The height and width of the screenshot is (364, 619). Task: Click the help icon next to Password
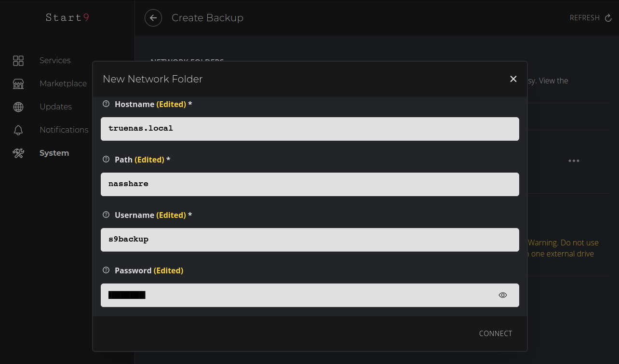107,270
